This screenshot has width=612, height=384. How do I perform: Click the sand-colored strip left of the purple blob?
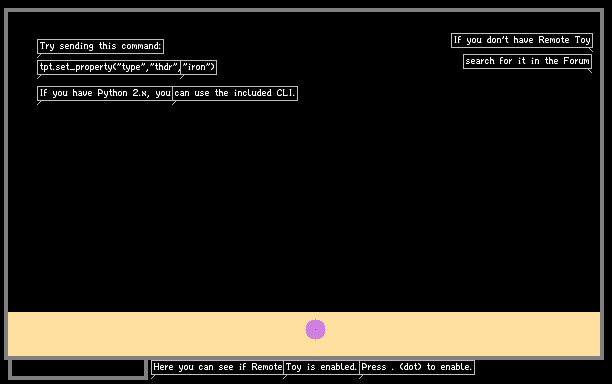pyautogui.click(x=156, y=334)
